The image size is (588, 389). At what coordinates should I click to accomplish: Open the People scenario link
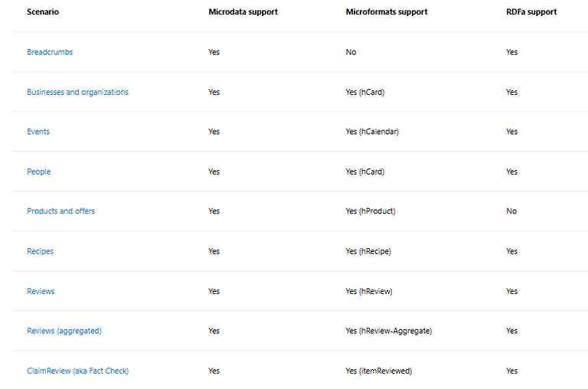point(38,172)
